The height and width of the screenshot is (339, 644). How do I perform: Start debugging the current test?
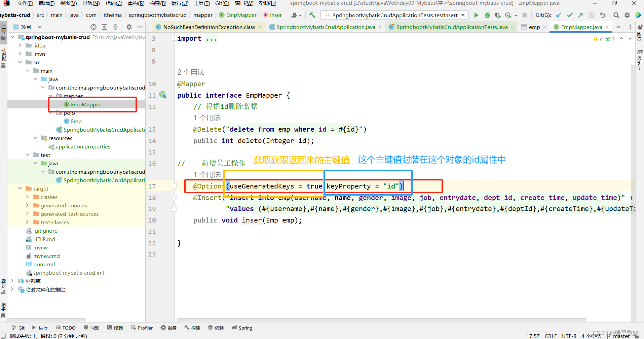[487, 15]
